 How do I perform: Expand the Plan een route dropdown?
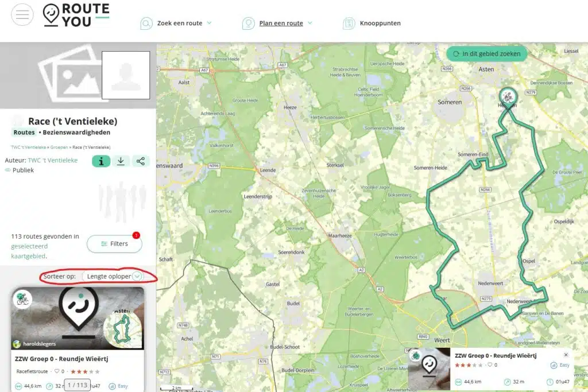pyautogui.click(x=310, y=24)
